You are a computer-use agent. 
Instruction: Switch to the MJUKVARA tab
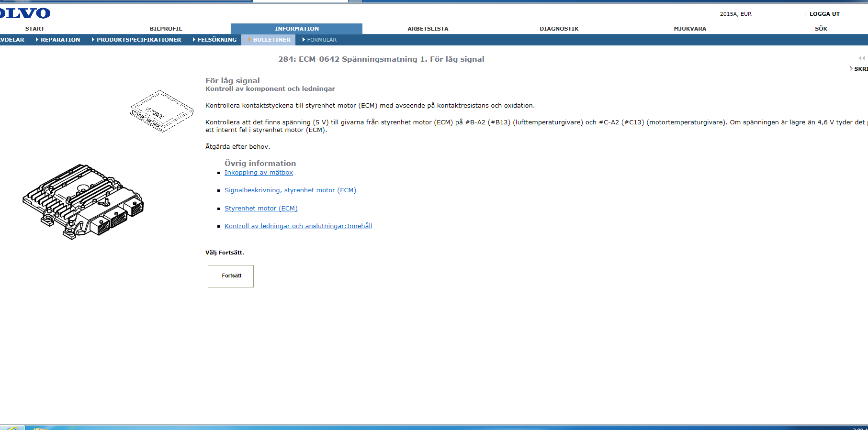(x=689, y=29)
